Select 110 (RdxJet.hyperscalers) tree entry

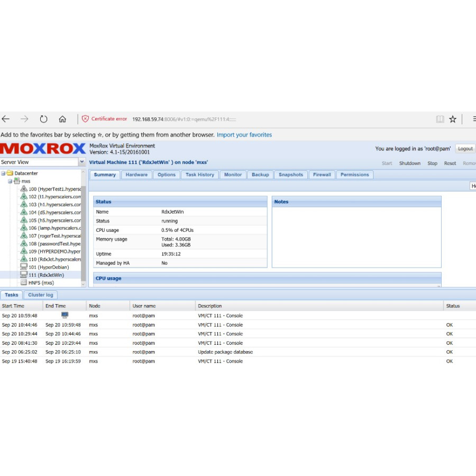pos(54,259)
